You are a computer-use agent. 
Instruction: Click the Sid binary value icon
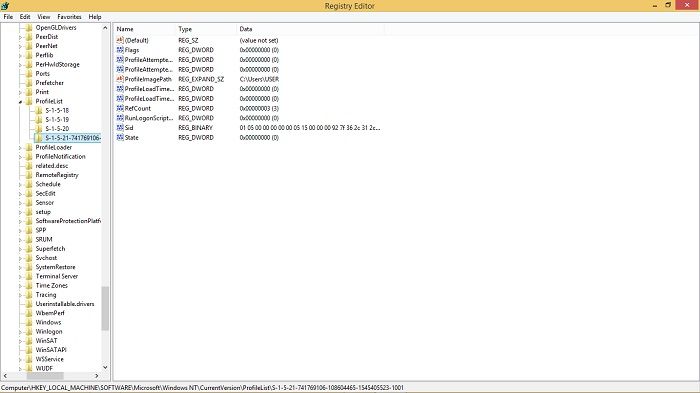[x=120, y=128]
